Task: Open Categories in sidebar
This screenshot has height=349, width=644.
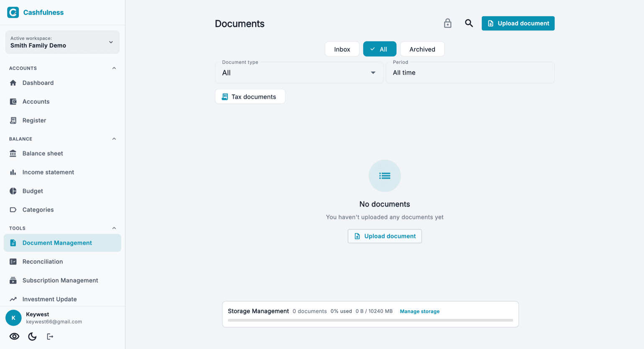Action: click(62, 210)
